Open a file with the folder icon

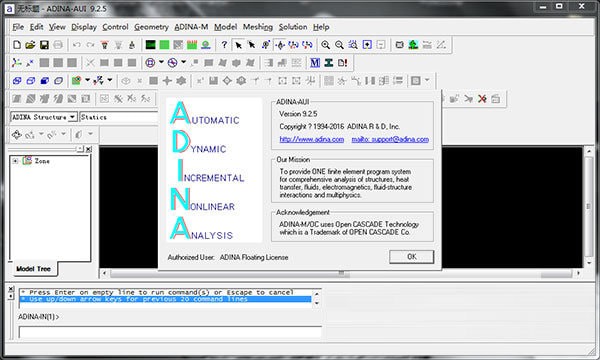pyautogui.click(x=30, y=45)
